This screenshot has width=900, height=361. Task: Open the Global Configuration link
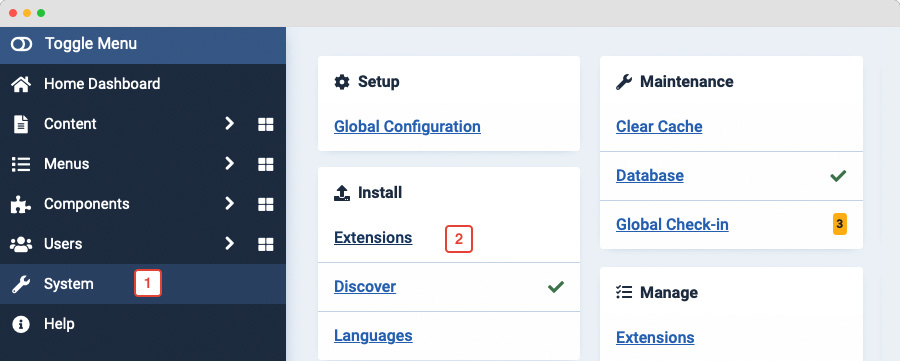click(x=407, y=126)
